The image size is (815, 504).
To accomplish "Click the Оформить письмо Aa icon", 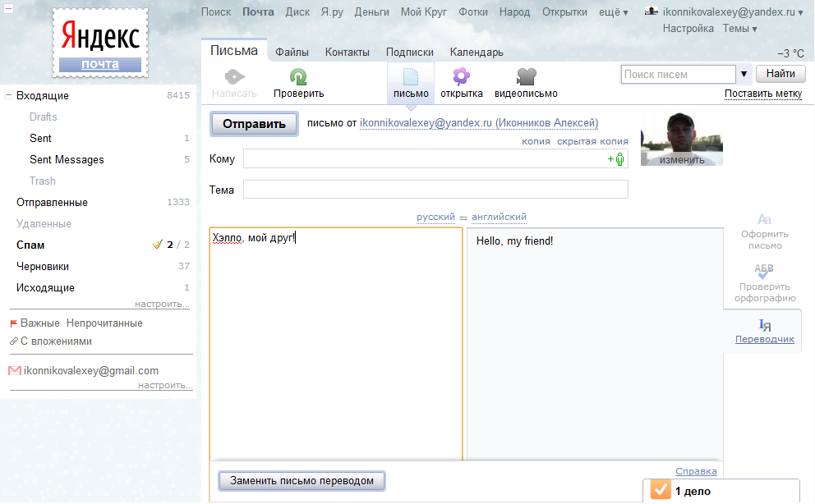I will [x=764, y=219].
